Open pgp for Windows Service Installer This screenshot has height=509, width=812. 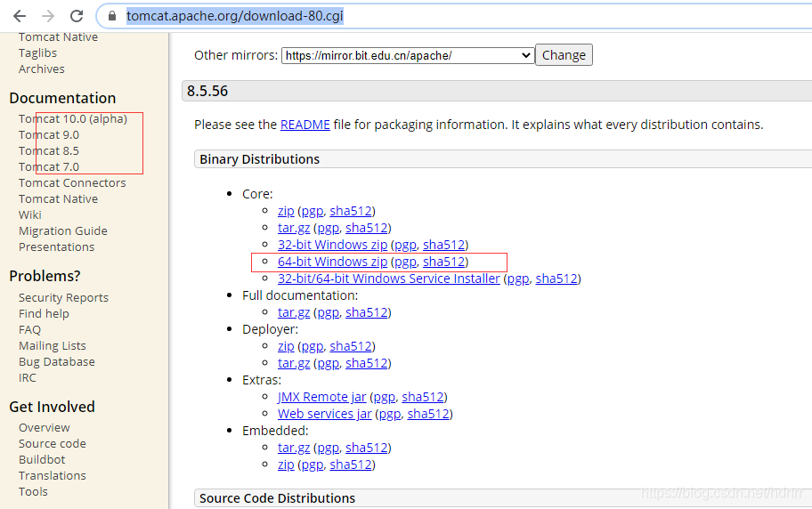pyautogui.click(x=518, y=279)
